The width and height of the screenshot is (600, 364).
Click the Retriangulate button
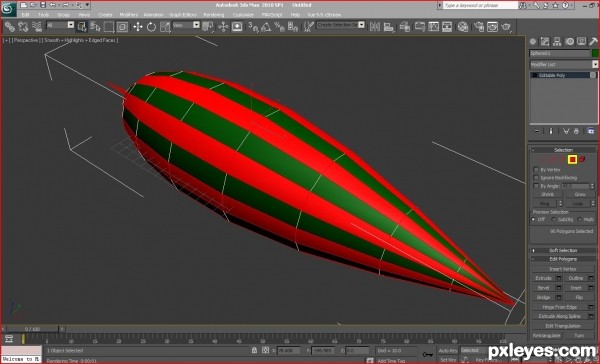[x=546, y=335]
